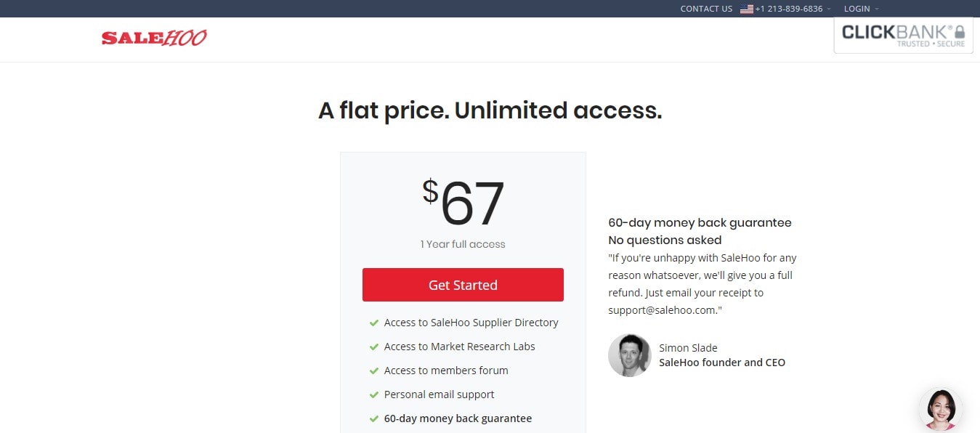The width and height of the screenshot is (980, 433).
Task: Open the LOGIN menu
Action: pos(857,9)
